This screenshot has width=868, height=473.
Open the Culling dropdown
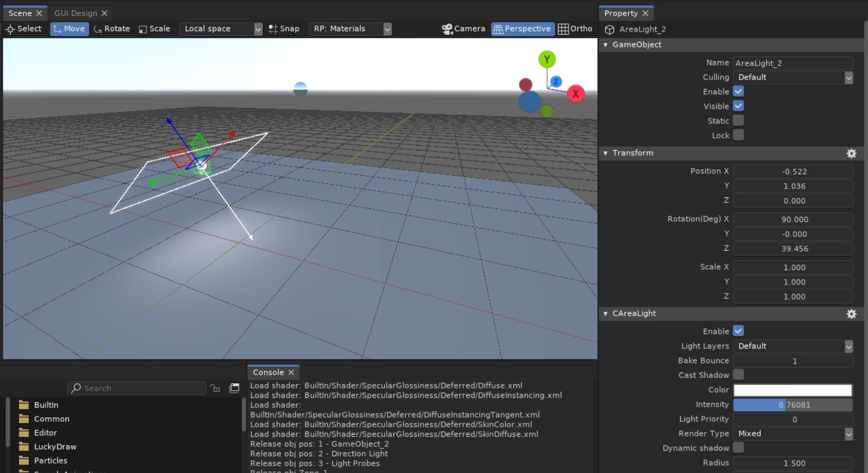(793, 77)
